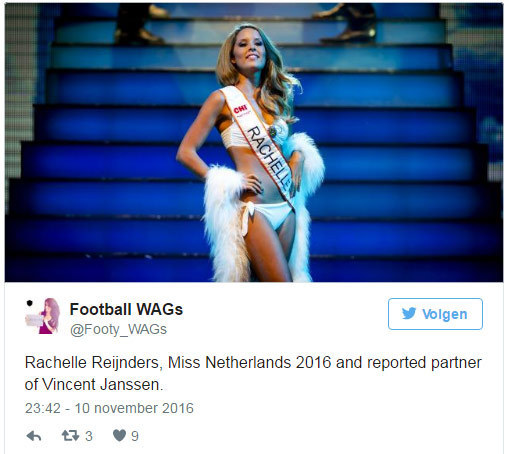Click the retweet count 3
This screenshot has width=509, height=454.
(89, 436)
